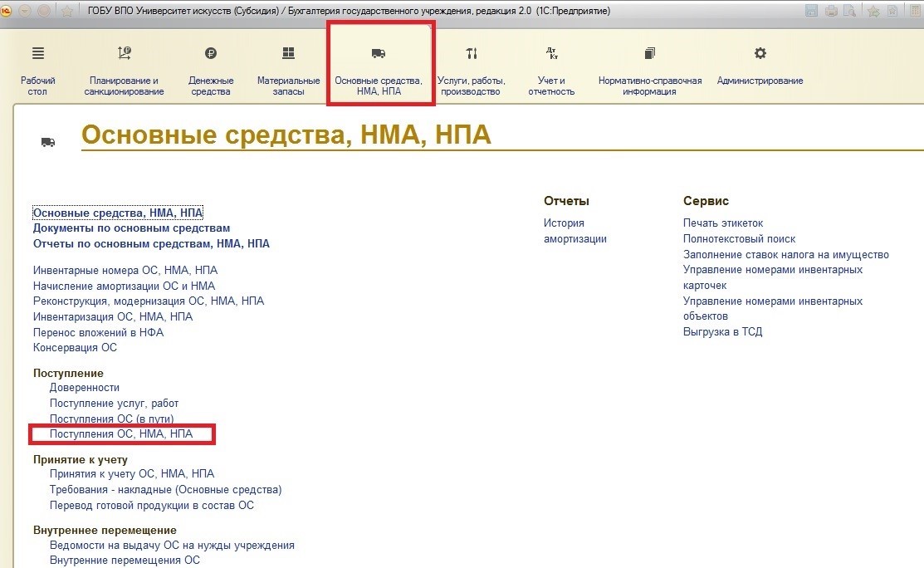The height and width of the screenshot is (568, 924).
Task: Select the Основные средства, НМА, НПА tab
Action: click(379, 70)
